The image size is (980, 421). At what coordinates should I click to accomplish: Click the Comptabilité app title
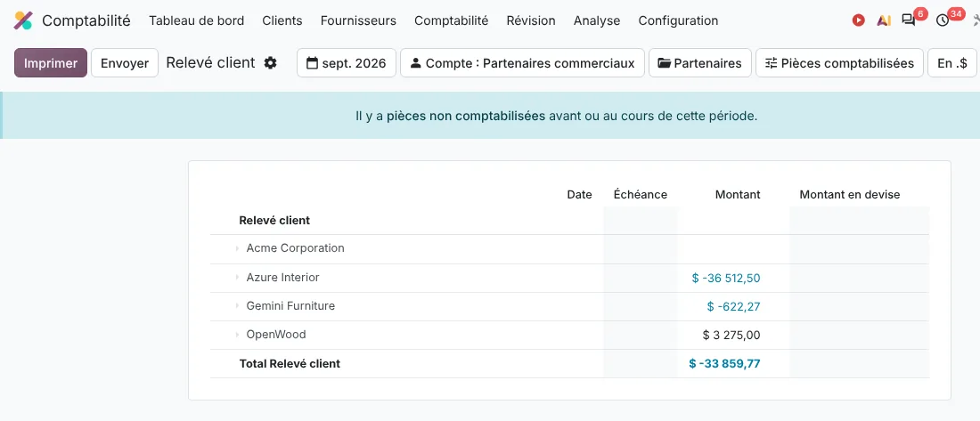(86, 20)
